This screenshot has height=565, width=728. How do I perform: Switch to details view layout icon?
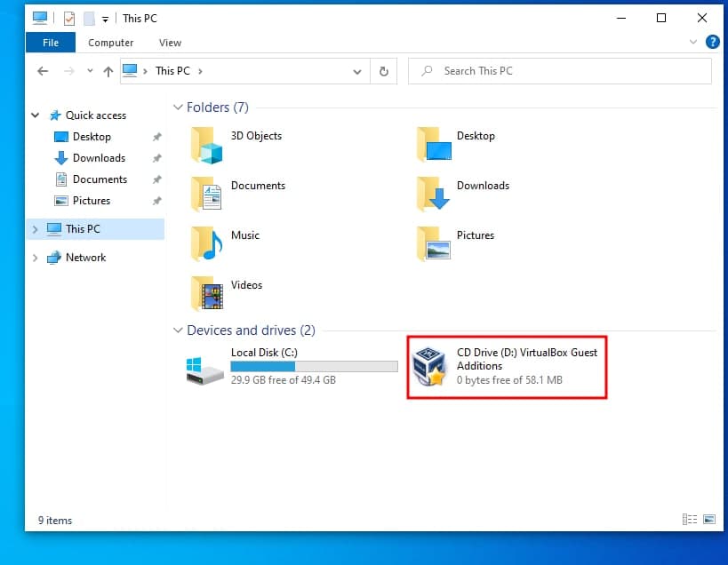pyautogui.click(x=690, y=520)
